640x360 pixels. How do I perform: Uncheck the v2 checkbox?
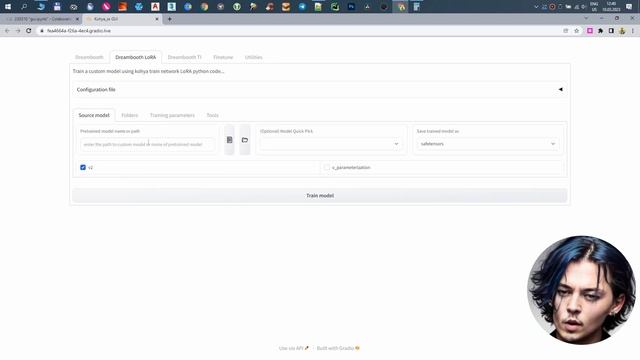click(x=83, y=167)
